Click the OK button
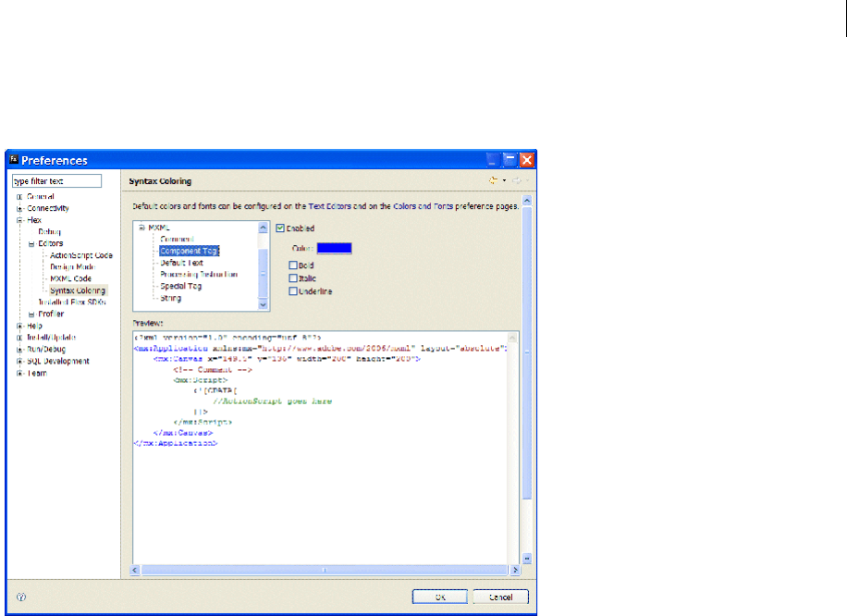This screenshot has width=847, height=616. 440,597
